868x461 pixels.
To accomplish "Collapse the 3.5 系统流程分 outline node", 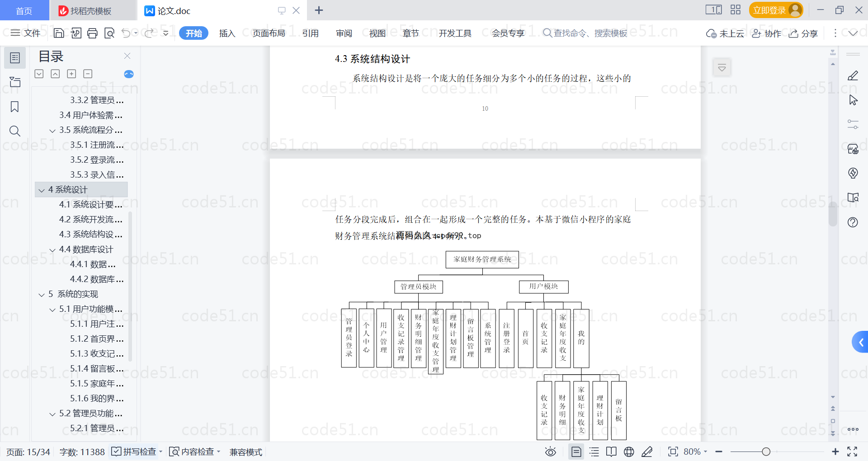I will [52, 131].
